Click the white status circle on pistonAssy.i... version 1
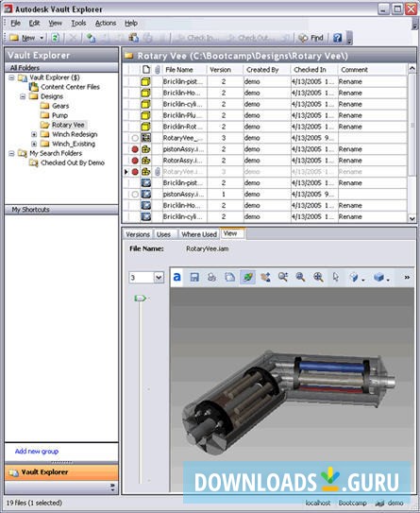 (135, 195)
